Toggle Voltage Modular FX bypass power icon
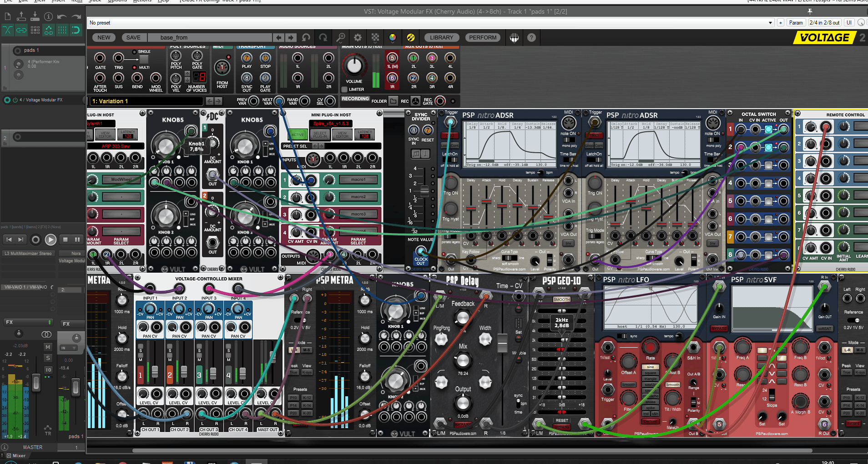 pos(15,100)
